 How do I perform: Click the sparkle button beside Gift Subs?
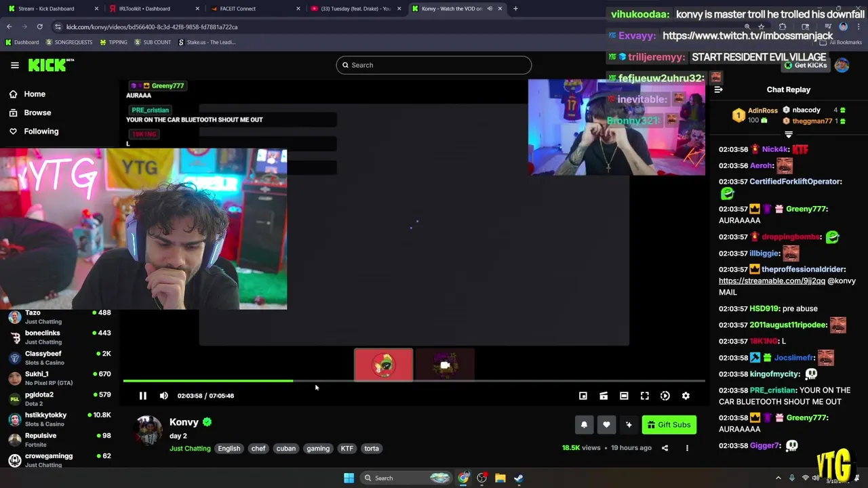[629, 425]
